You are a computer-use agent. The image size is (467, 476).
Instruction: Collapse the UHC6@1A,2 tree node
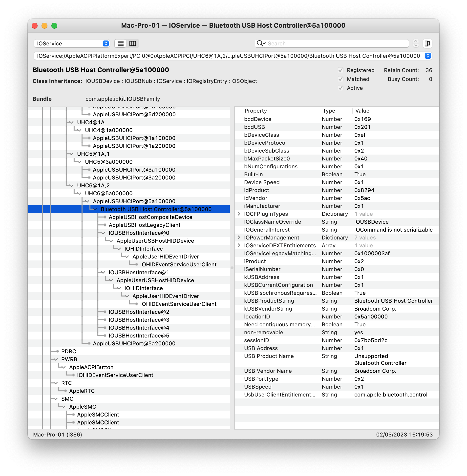[71, 186]
